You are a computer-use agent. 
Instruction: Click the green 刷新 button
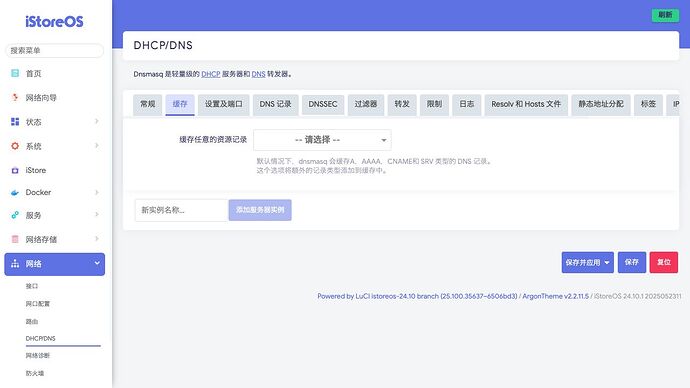click(665, 15)
